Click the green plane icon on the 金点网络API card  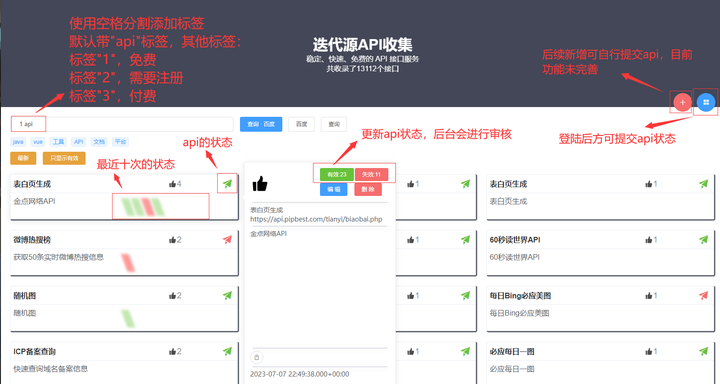(227, 184)
